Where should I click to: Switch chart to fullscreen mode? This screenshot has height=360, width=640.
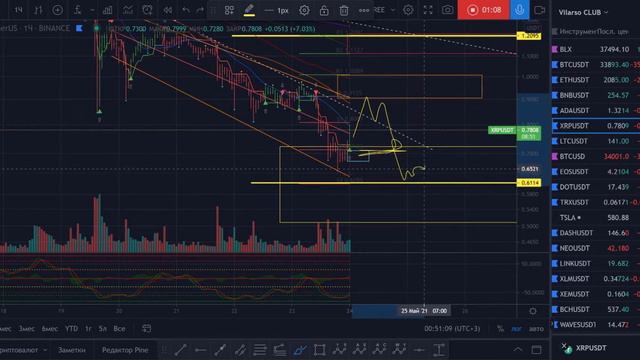pyautogui.click(x=428, y=10)
